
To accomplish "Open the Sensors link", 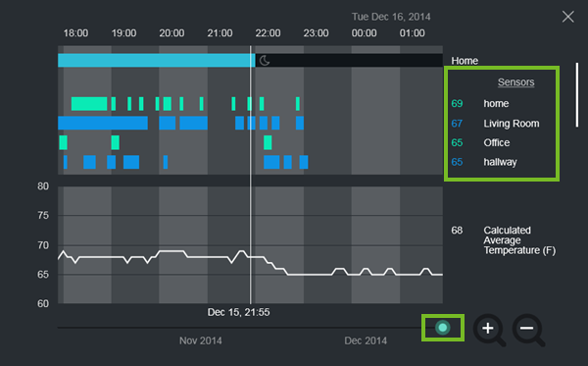I will (515, 82).
